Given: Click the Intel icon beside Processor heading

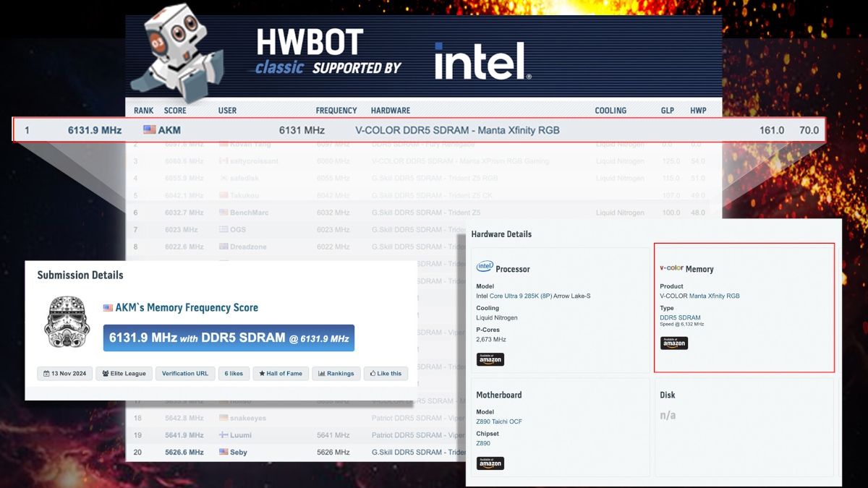Looking at the screenshot, I should [x=485, y=267].
